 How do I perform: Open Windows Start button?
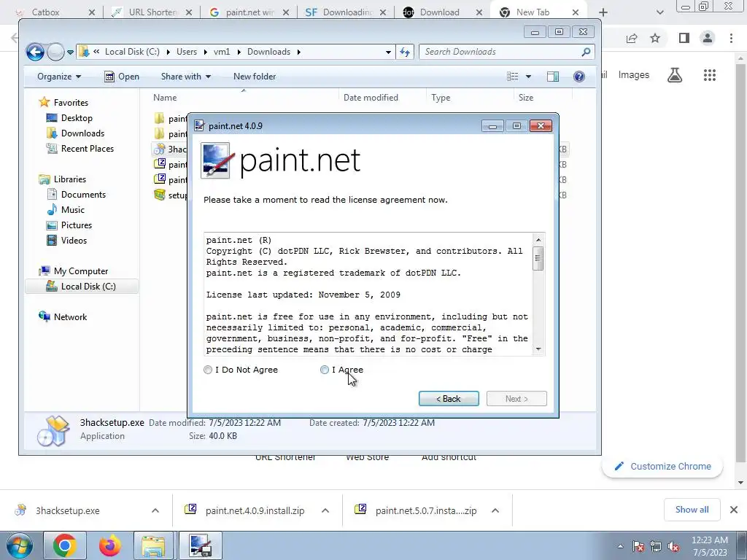pyautogui.click(x=19, y=545)
